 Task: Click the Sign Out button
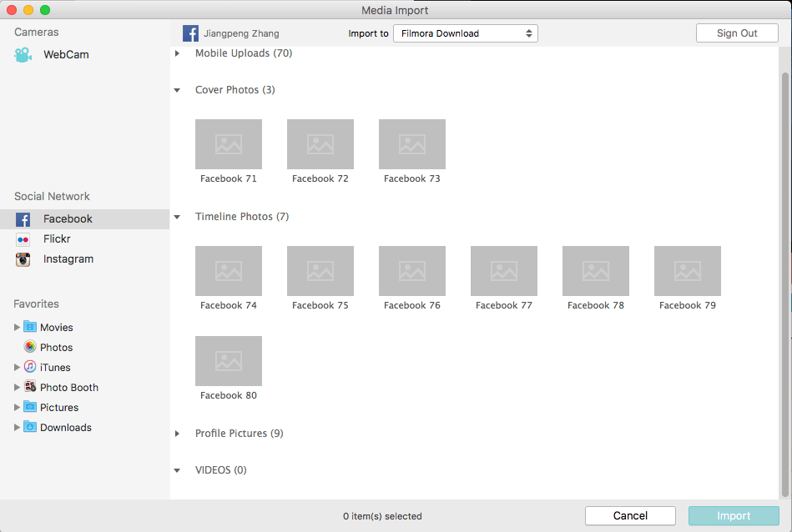click(x=737, y=33)
